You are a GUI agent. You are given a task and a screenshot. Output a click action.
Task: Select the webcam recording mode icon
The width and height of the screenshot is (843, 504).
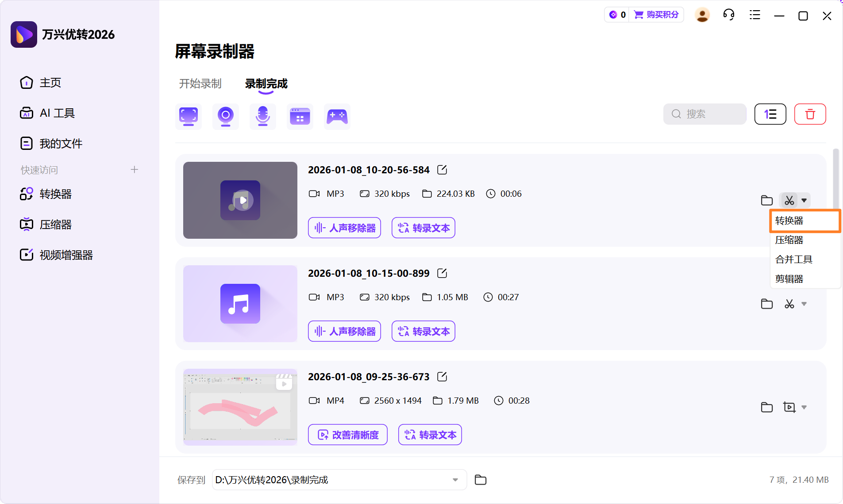point(225,116)
